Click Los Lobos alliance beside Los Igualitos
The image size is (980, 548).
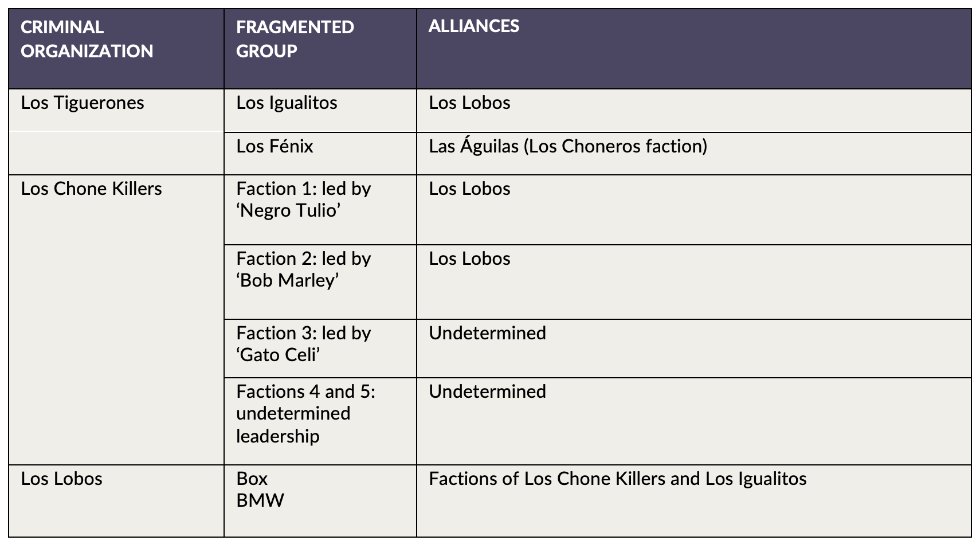(x=469, y=103)
